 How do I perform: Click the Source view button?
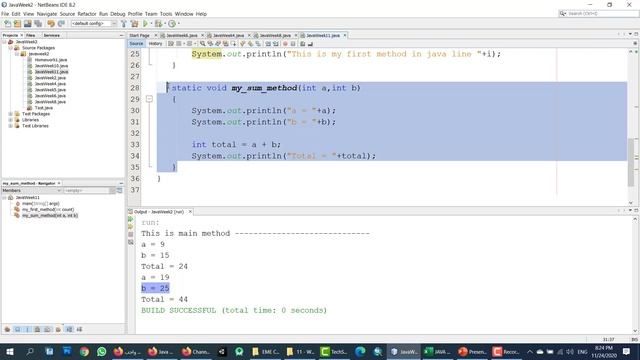coord(136,44)
